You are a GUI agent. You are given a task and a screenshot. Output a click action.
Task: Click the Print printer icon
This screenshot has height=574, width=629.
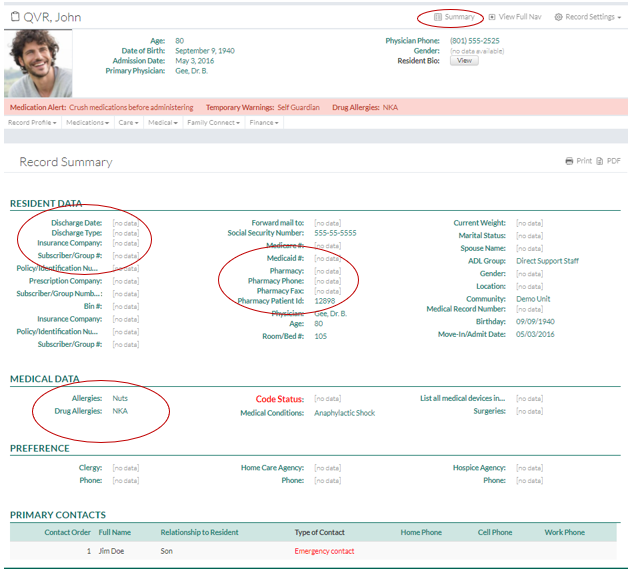(x=569, y=161)
